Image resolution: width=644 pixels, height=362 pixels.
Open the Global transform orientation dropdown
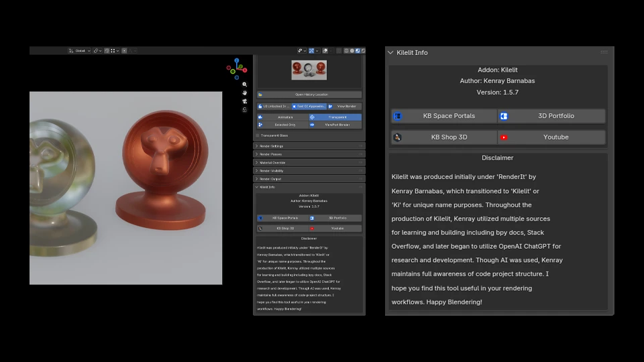pos(80,50)
